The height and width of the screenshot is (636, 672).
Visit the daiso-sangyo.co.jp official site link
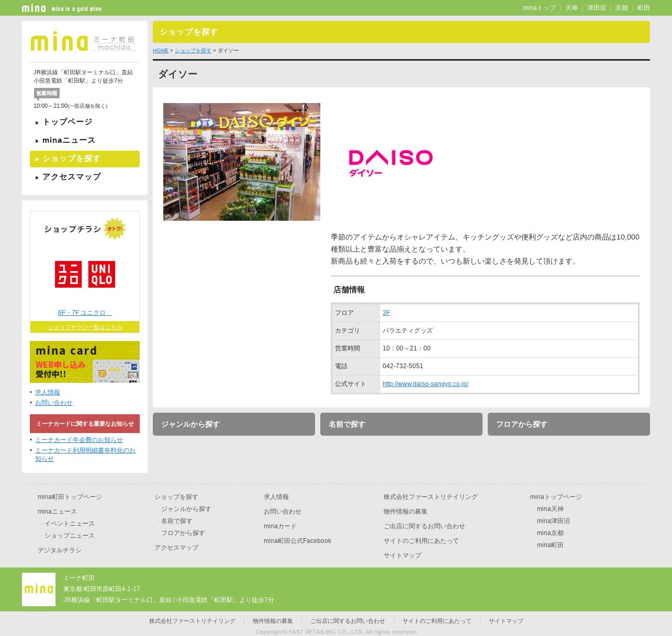point(425,384)
